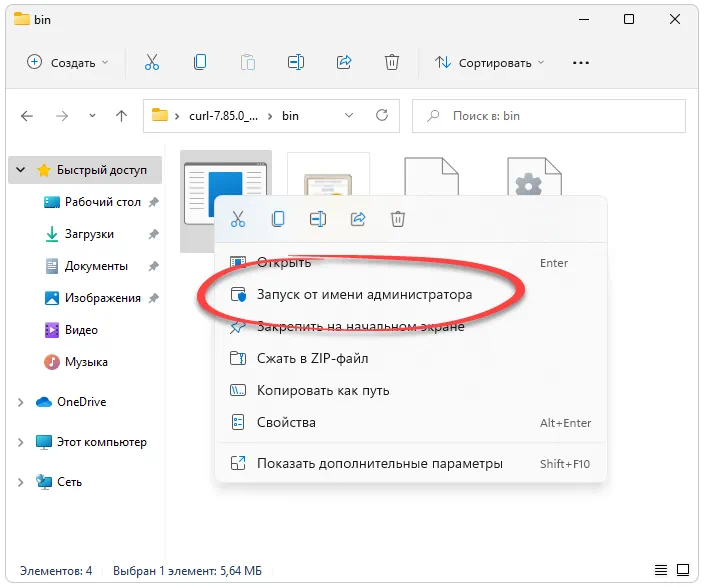Viewport: 704px width, 587px height.
Task: Click the Share icon in the context menu
Action: click(358, 218)
